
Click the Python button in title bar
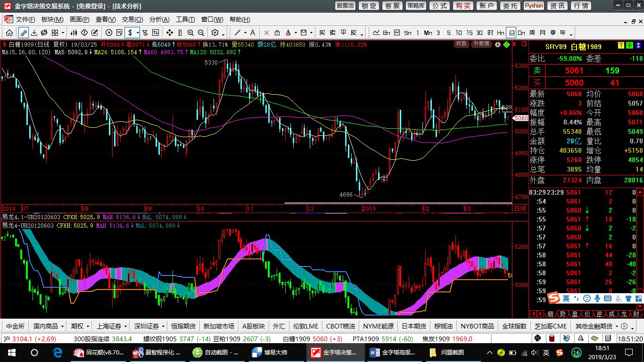534,6
